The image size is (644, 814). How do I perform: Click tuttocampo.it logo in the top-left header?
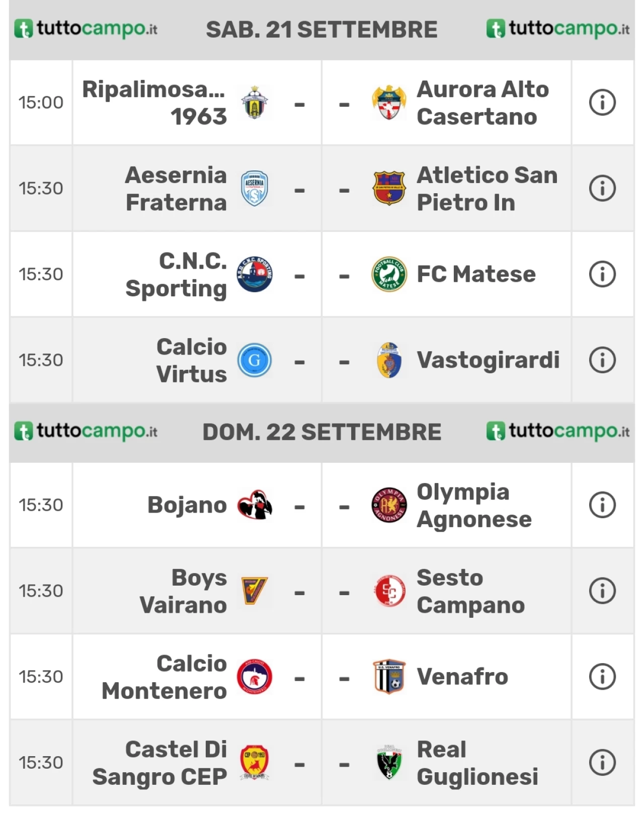pos(86,29)
